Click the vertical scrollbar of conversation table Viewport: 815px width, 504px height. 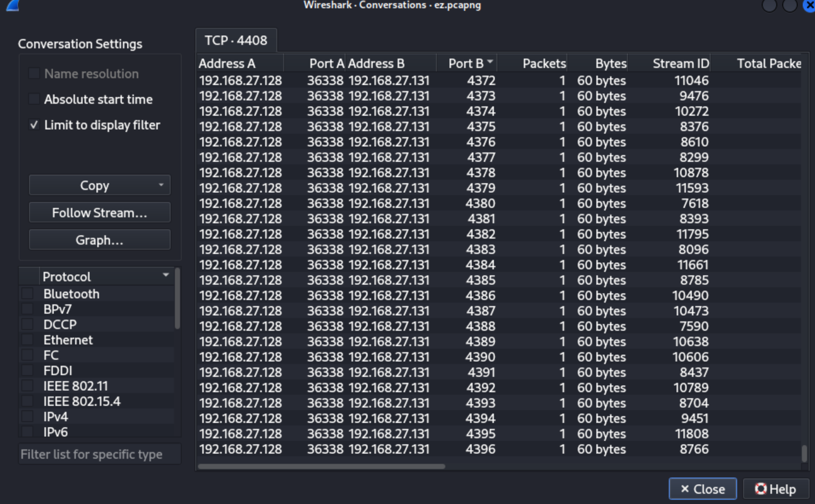[x=804, y=453]
